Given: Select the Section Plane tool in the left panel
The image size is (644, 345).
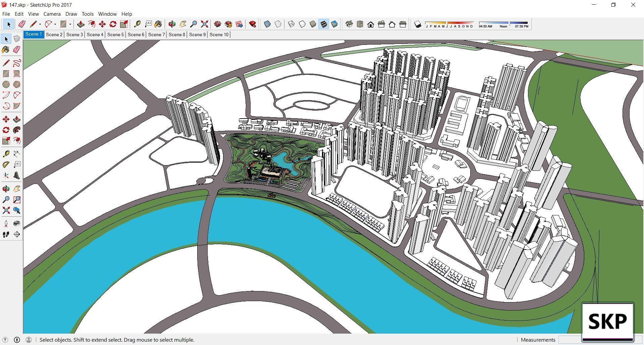Looking at the screenshot, I should point(17,234).
